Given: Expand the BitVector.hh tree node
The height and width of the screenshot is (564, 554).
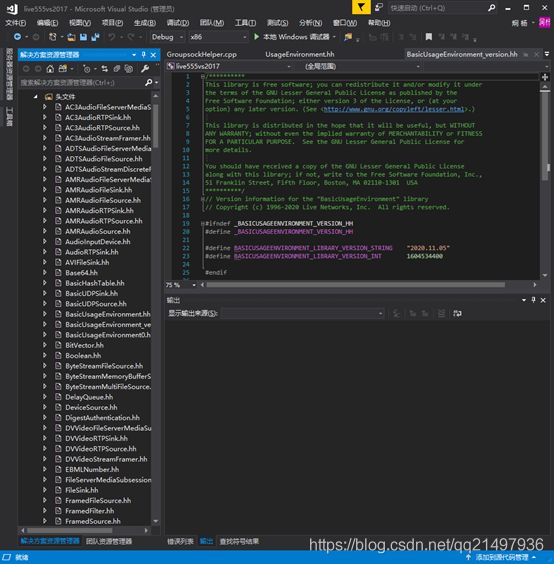Looking at the screenshot, I should (x=45, y=345).
